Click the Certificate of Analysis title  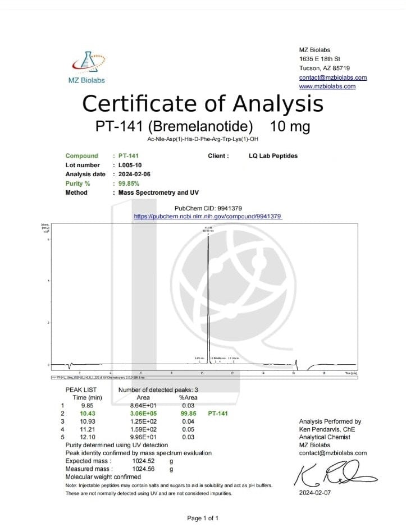(x=203, y=103)
